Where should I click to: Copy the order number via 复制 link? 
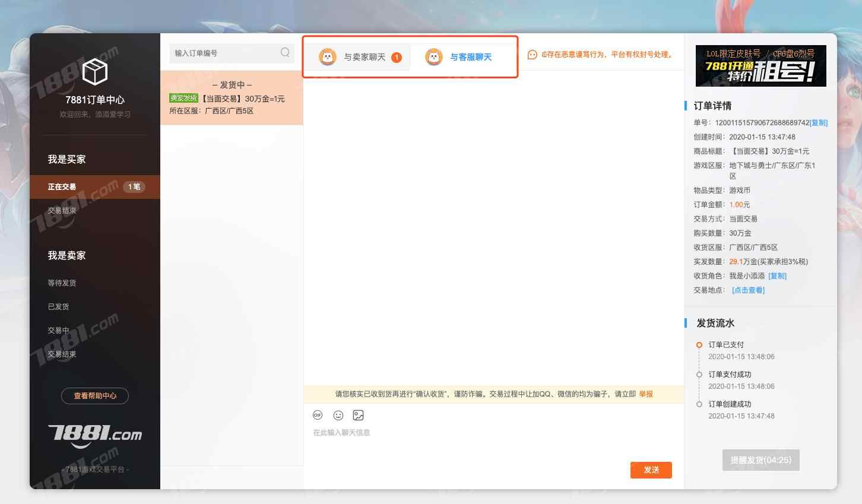[x=819, y=123]
